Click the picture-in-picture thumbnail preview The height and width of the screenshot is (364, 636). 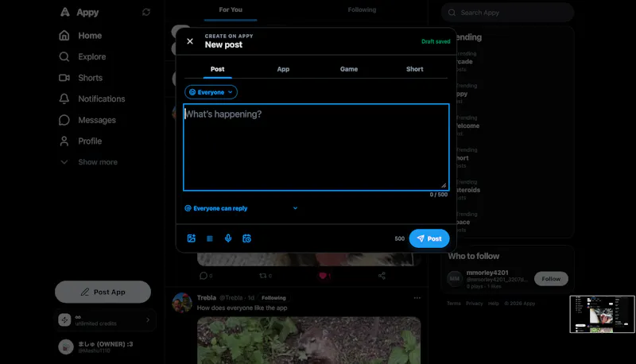pos(603,314)
